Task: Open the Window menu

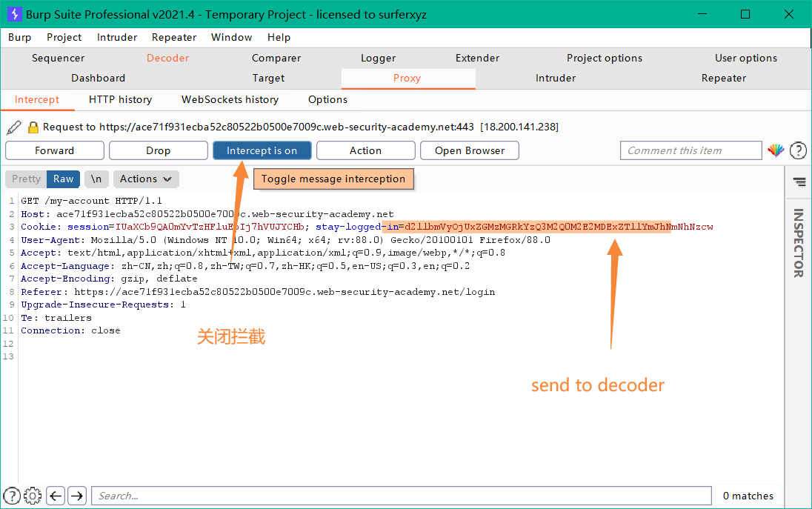Action: 231,37
